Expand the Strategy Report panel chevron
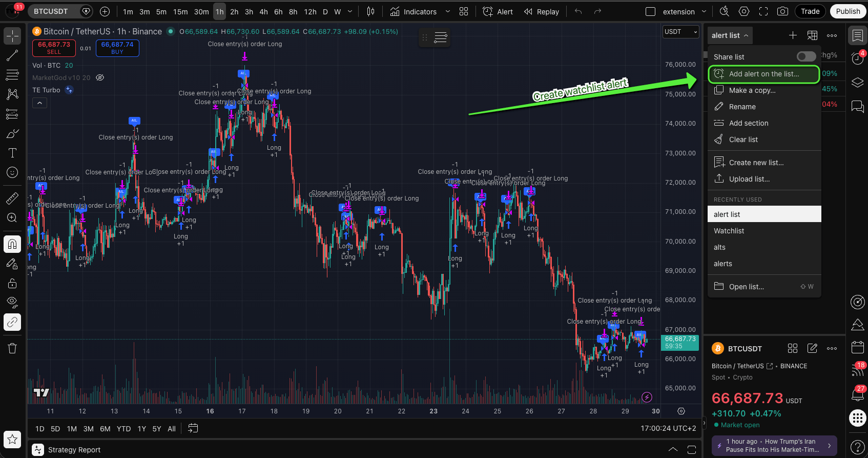The width and height of the screenshot is (868, 458). pyautogui.click(x=673, y=450)
